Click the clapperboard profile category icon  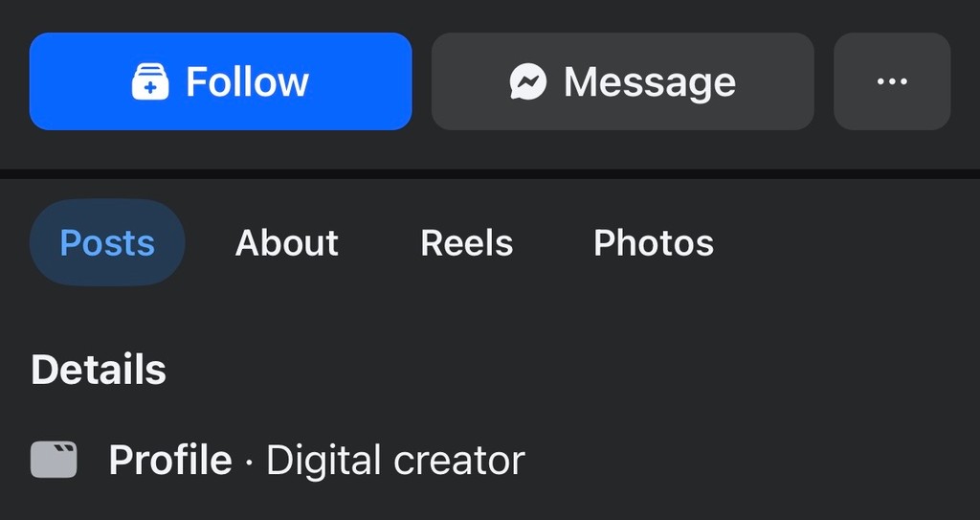point(53,460)
